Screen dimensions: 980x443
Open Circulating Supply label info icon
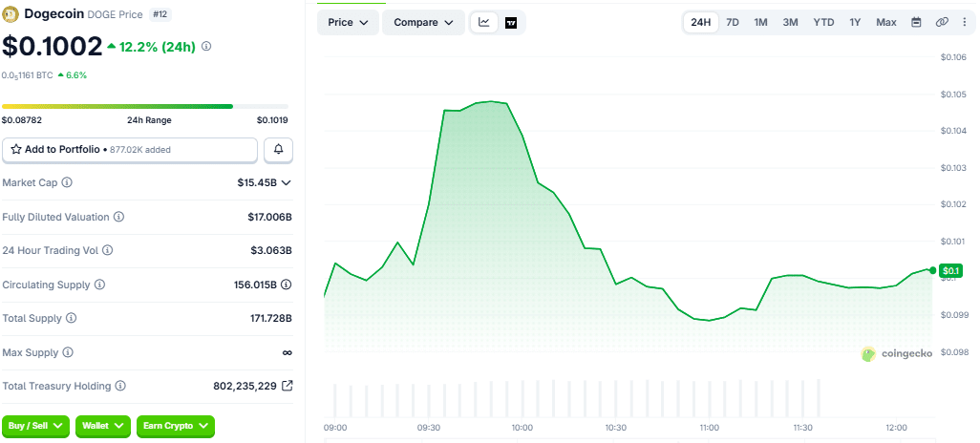click(x=100, y=285)
